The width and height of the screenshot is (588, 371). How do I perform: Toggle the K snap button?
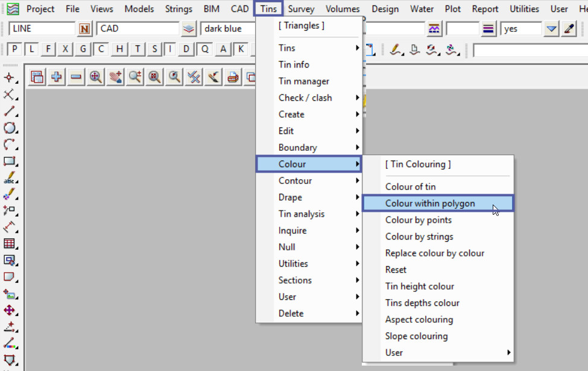[241, 49]
